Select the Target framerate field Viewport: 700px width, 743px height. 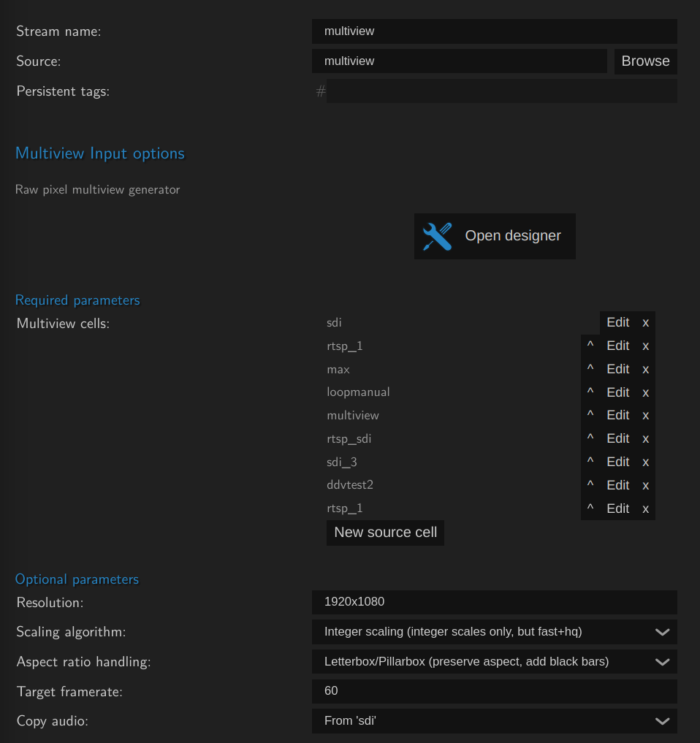click(494, 691)
